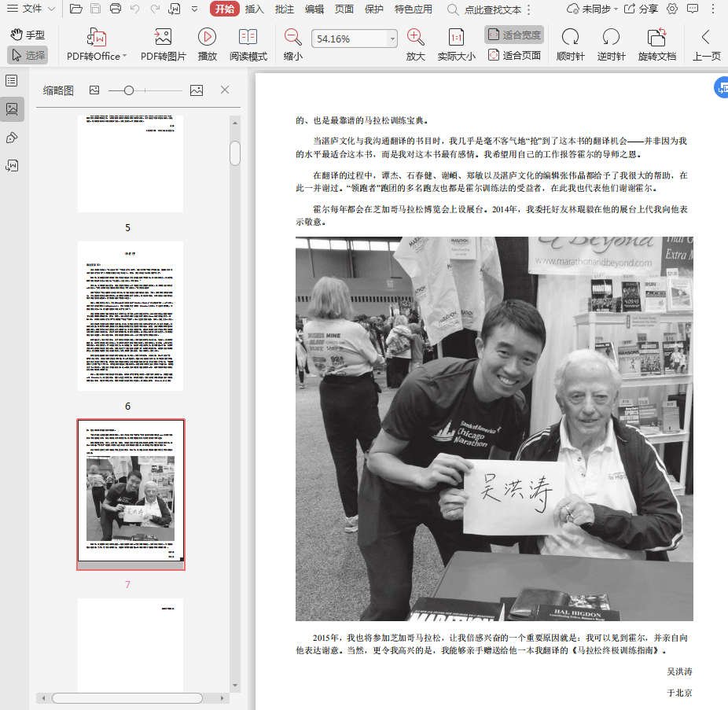The width and height of the screenshot is (728, 710).
Task: Click the thumbnail size slider handle
Action: 129,90
